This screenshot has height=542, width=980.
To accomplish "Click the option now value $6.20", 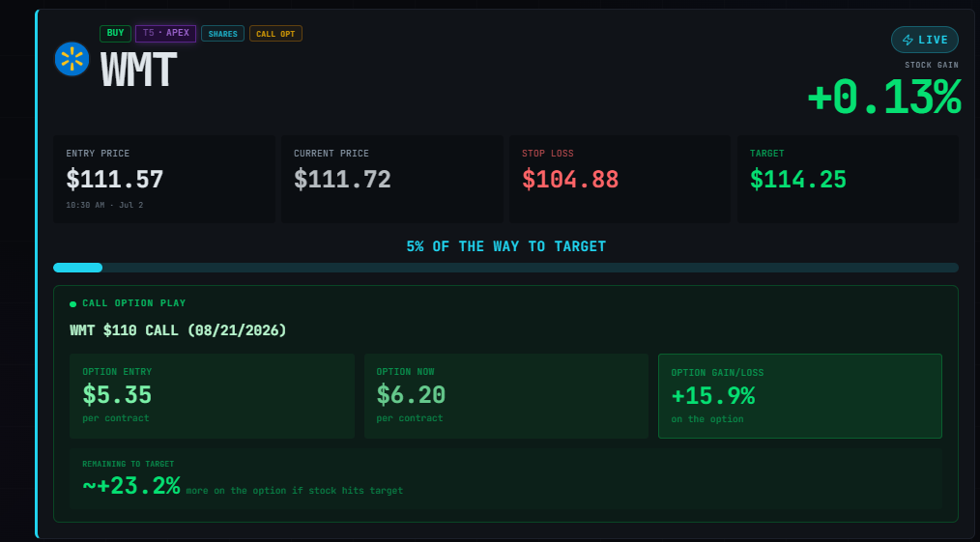I will point(411,394).
